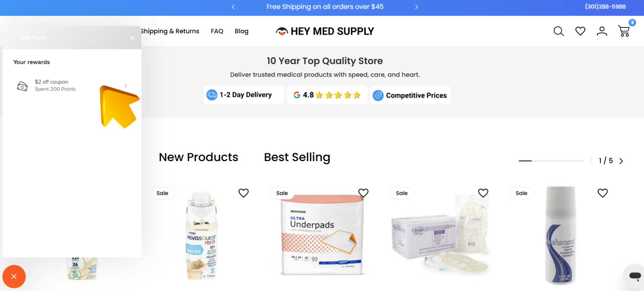Image resolution: width=644 pixels, height=291 pixels.
Task: Close the rewards launcher orange button
Action: [x=14, y=277]
